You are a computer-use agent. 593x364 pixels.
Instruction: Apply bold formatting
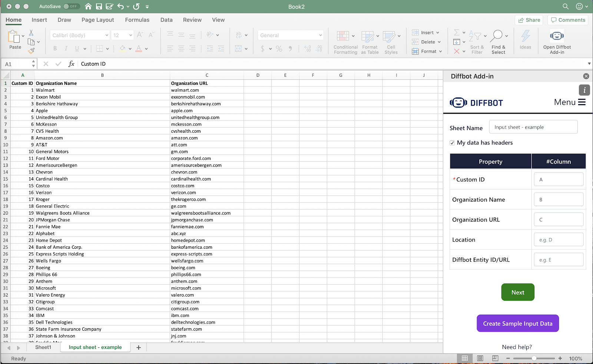tap(55, 48)
